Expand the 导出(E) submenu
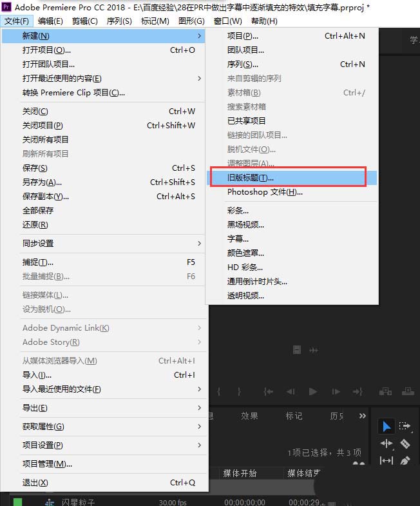The width and height of the screenshot is (420, 506). pos(199,408)
